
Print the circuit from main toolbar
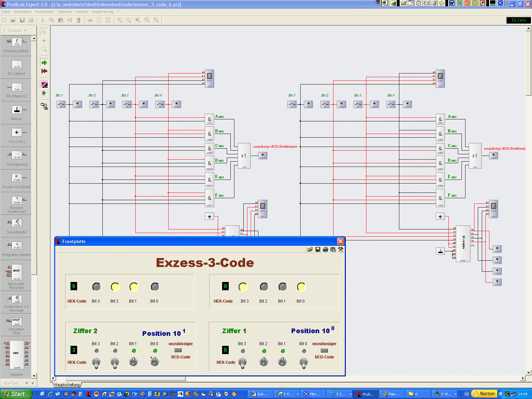click(31, 20)
